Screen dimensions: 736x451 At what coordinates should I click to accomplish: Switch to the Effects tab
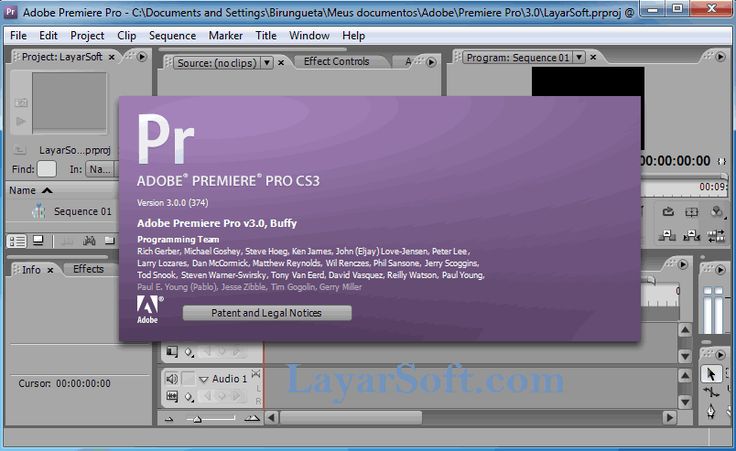tap(88, 269)
